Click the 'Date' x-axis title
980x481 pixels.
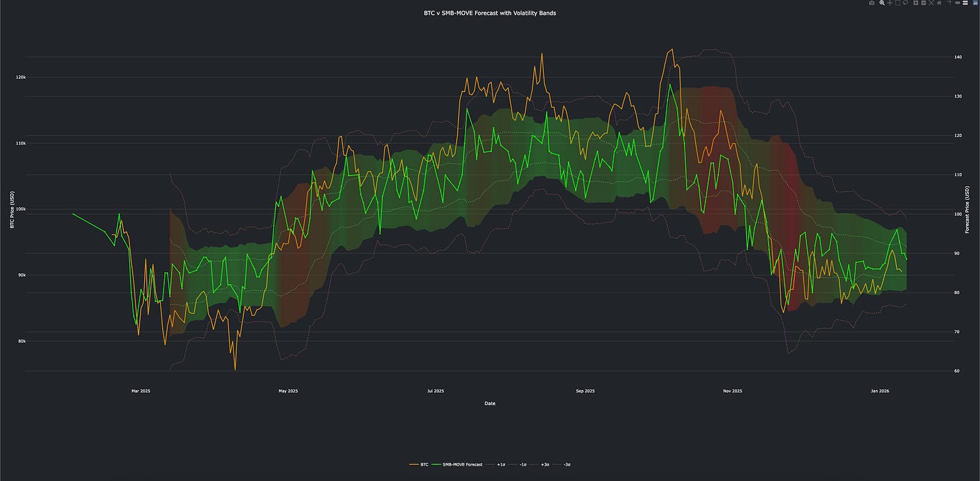(490, 404)
